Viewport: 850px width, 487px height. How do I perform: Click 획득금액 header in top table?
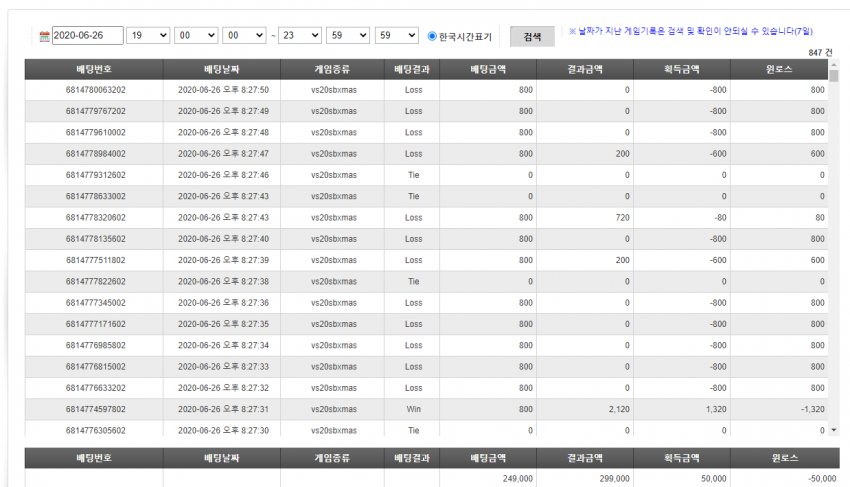tap(682, 69)
